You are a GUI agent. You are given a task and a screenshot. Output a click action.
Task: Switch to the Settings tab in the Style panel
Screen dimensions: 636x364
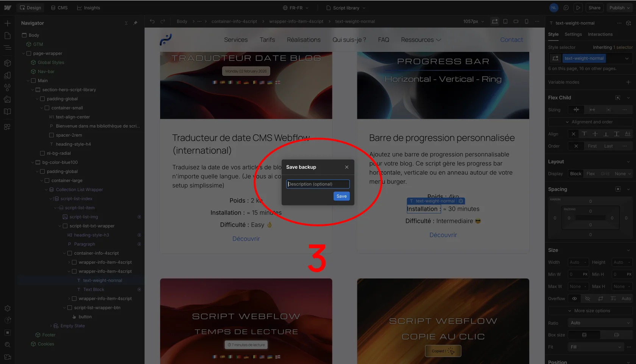pyautogui.click(x=573, y=34)
